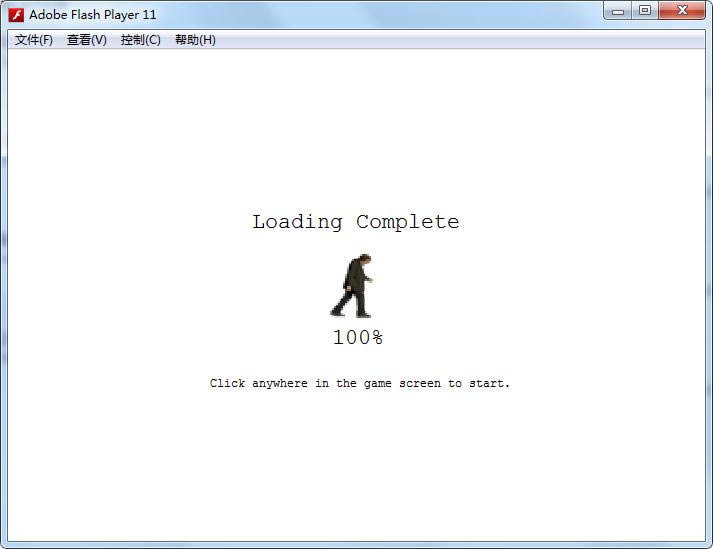
Task: Click the walking man's head
Action: point(365,259)
